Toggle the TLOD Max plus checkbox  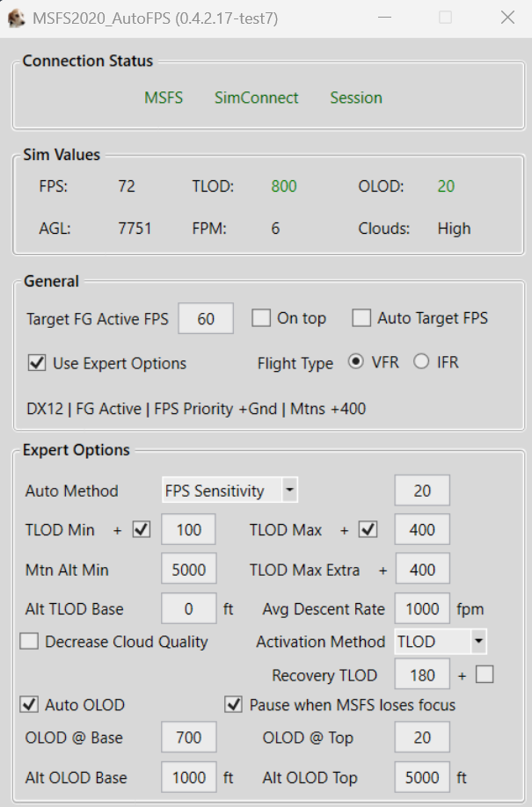[x=368, y=529]
